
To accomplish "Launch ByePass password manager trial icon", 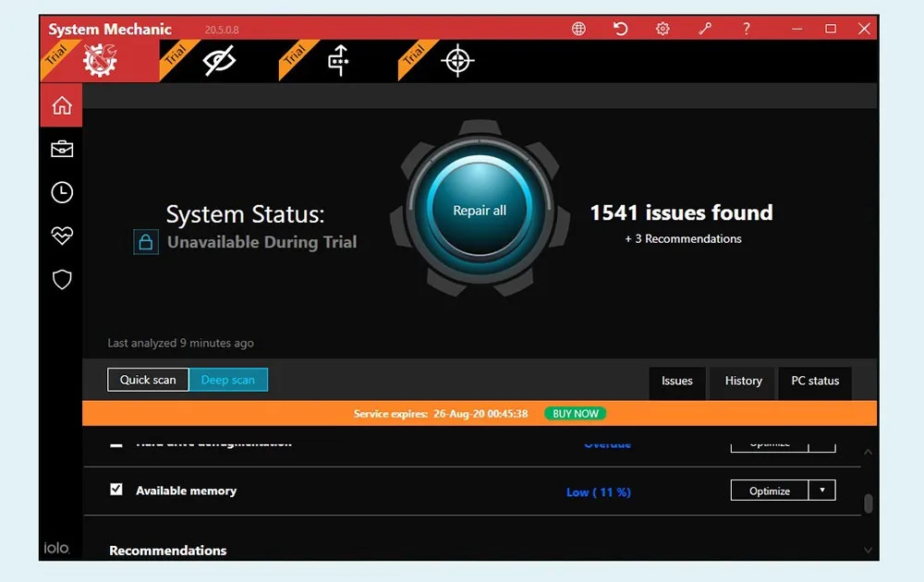I will pyautogui.click(x=338, y=61).
